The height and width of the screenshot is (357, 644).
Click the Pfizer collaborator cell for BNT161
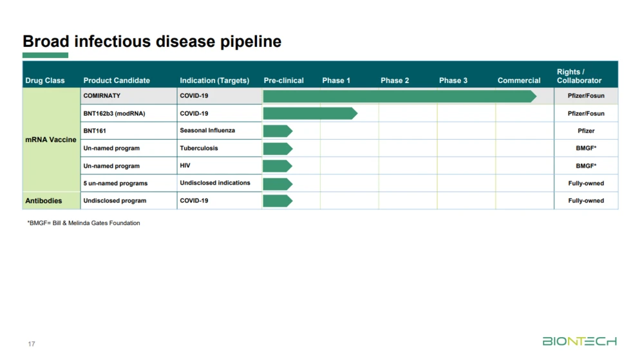tap(586, 131)
